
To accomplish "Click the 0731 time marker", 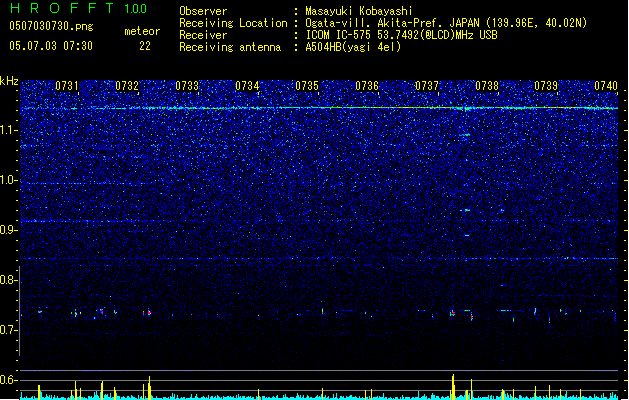I will (67, 86).
